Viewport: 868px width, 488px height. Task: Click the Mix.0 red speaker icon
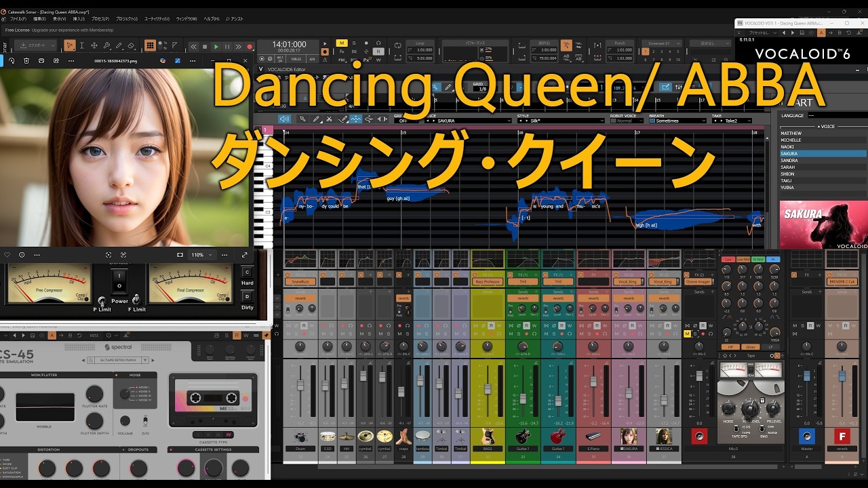click(x=699, y=436)
